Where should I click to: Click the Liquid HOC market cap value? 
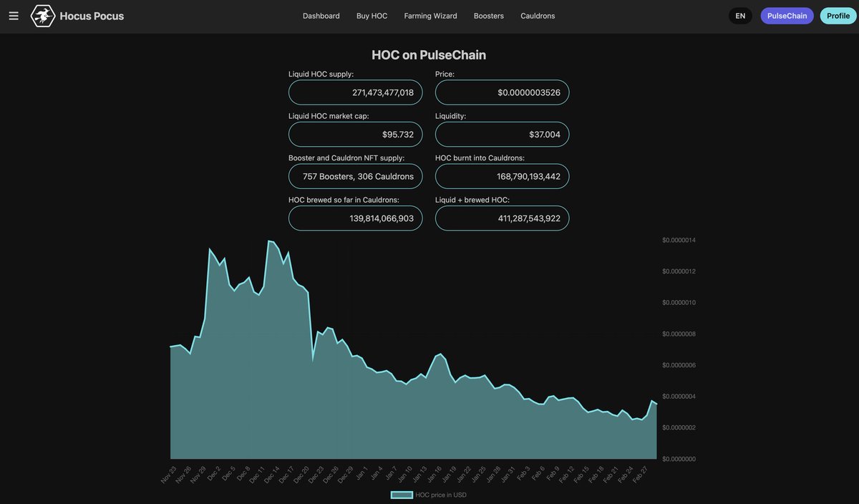click(x=355, y=134)
